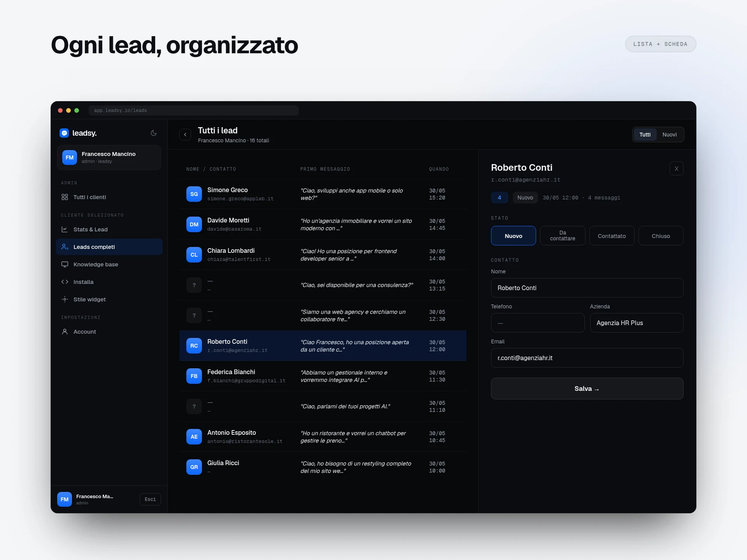This screenshot has height=560, width=747.
Task: Select the Tutti filter tab
Action: pos(645,135)
